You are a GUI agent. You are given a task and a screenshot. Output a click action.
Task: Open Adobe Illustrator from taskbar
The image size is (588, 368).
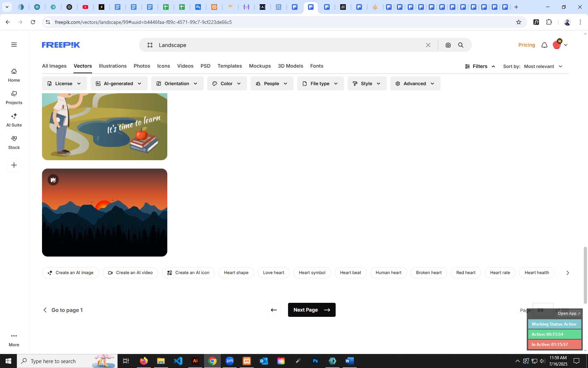pyautogui.click(x=195, y=361)
